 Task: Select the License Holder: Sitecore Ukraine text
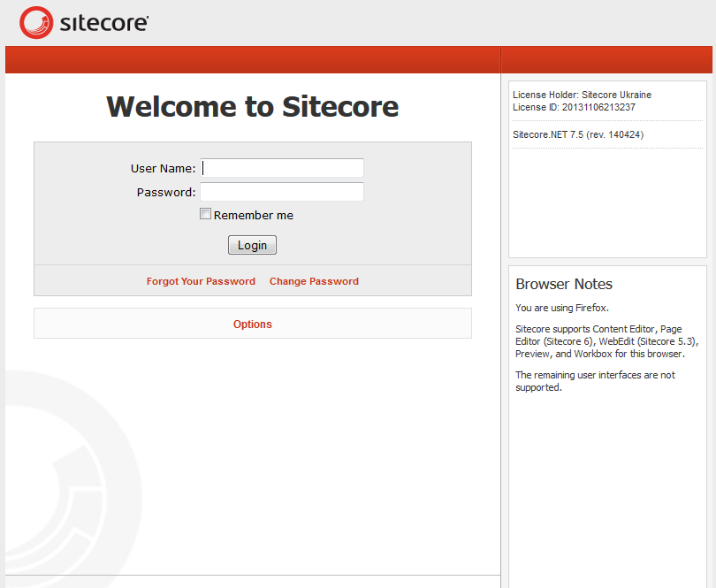tap(582, 95)
